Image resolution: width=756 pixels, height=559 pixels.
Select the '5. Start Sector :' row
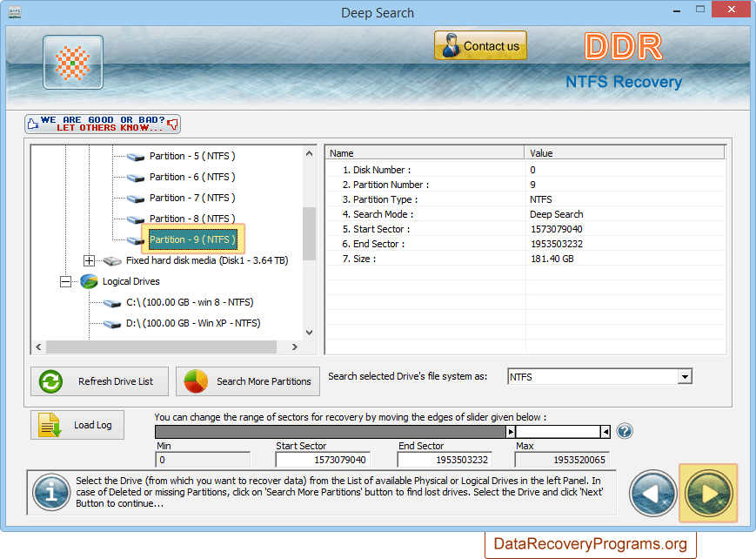pyautogui.click(x=525, y=229)
